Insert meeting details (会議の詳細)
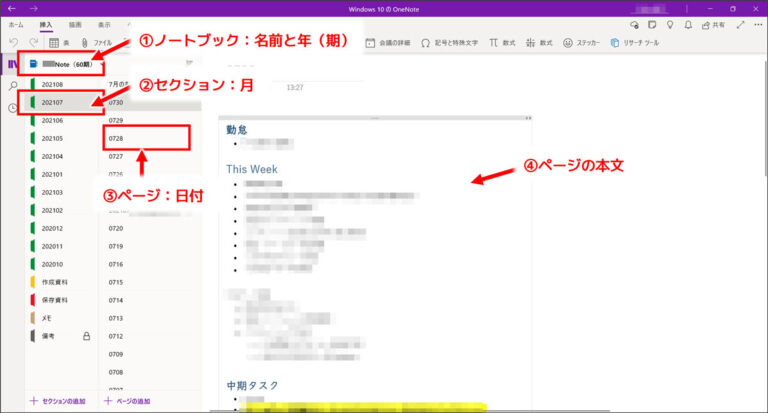 pos(388,43)
